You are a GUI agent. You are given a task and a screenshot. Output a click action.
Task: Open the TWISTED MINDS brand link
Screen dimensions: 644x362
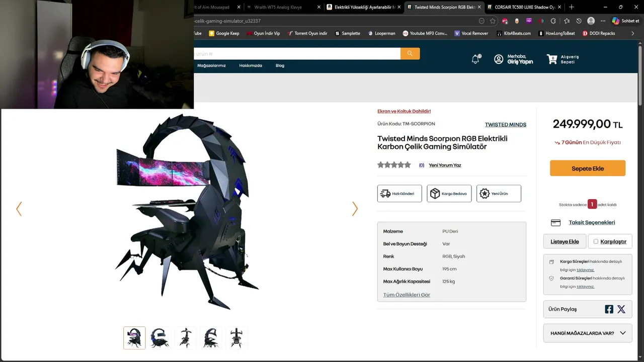[x=506, y=125]
